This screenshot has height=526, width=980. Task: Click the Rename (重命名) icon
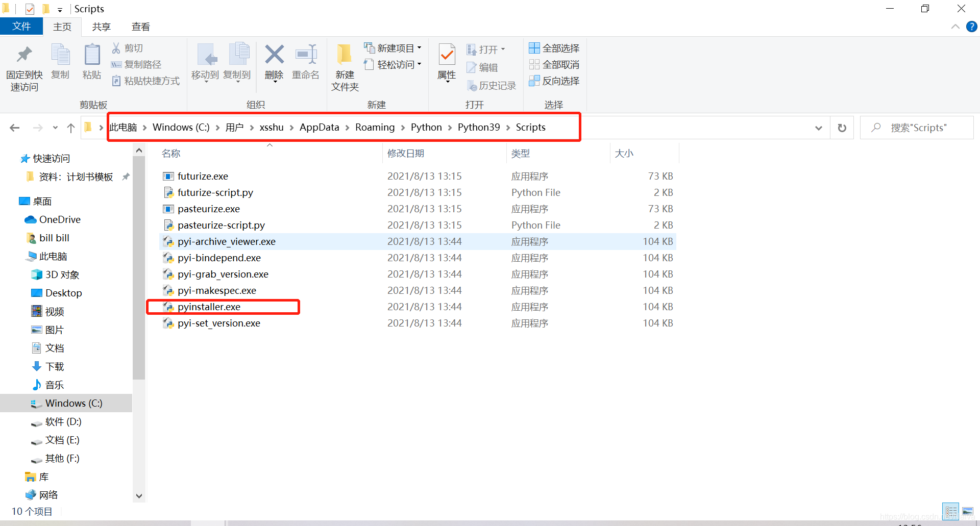coord(306,54)
